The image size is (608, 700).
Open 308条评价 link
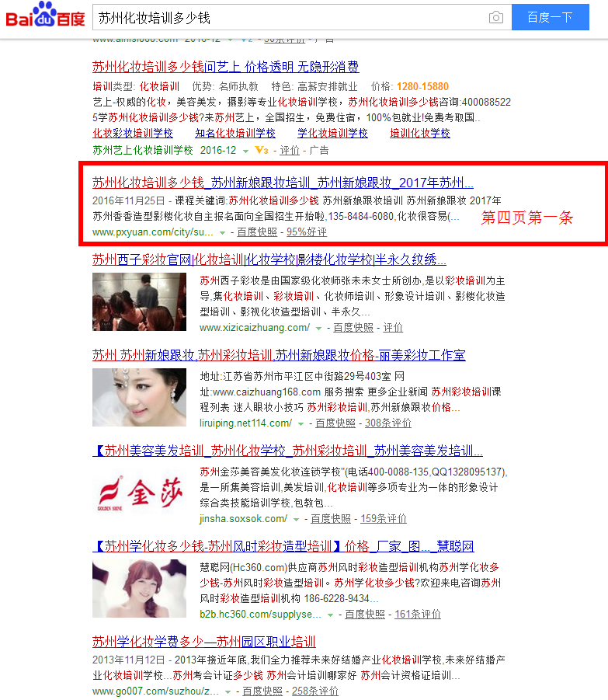[388, 423]
